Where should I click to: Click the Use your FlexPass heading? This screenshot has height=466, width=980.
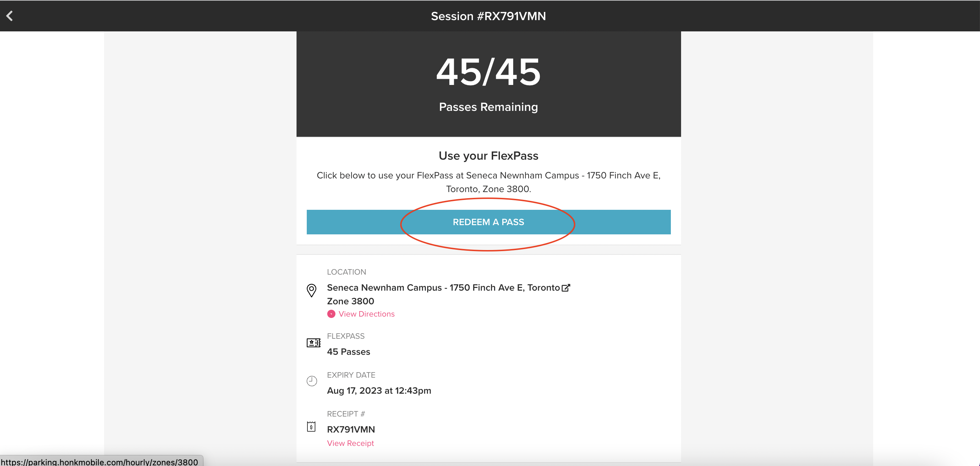point(488,156)
